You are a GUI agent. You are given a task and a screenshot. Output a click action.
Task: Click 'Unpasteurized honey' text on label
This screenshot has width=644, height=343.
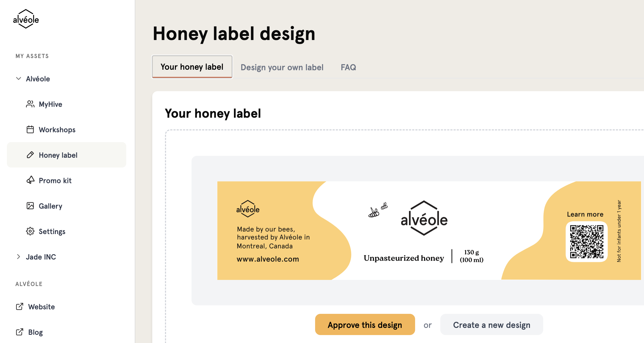pyautogui.click(x=404, y=258)
